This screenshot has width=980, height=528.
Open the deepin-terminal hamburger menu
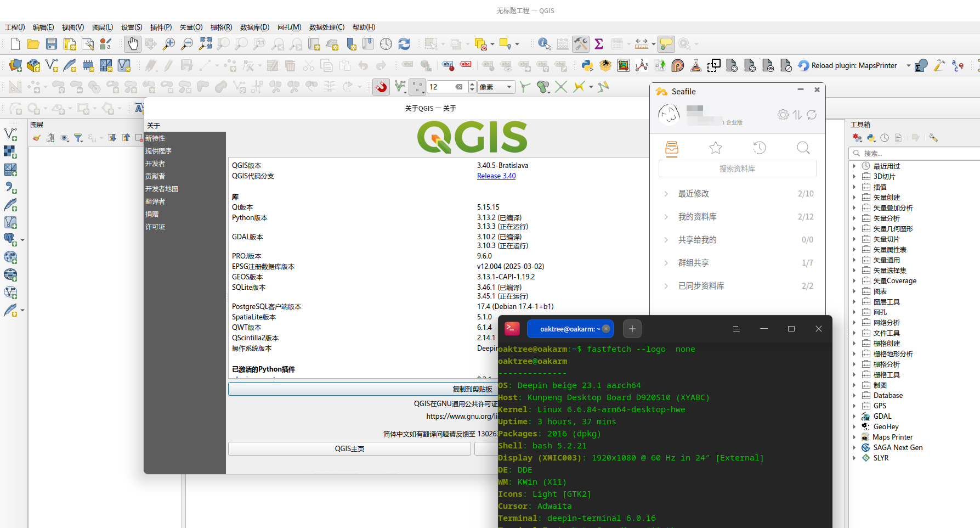(x=737, y=329)
